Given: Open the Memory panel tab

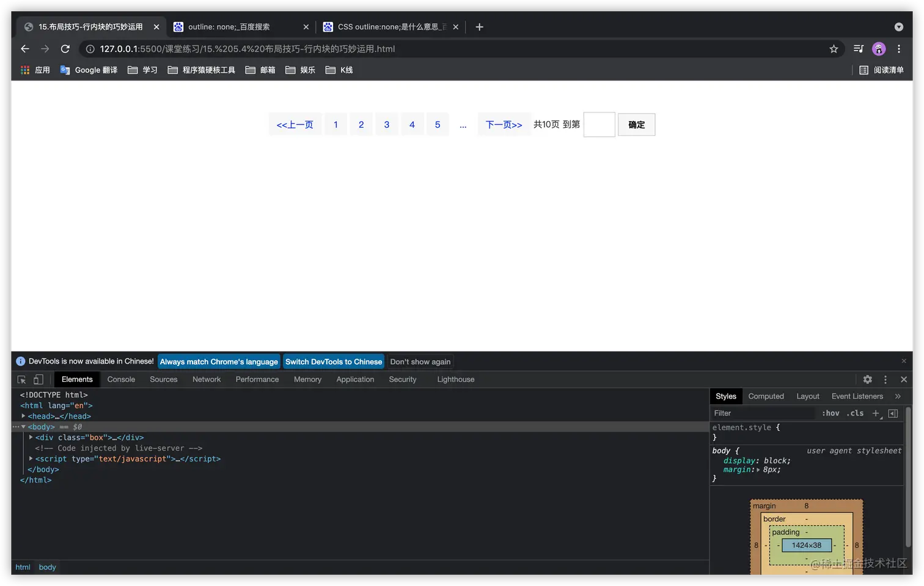Looking at the screenshot, I should [x=307, y=379].
